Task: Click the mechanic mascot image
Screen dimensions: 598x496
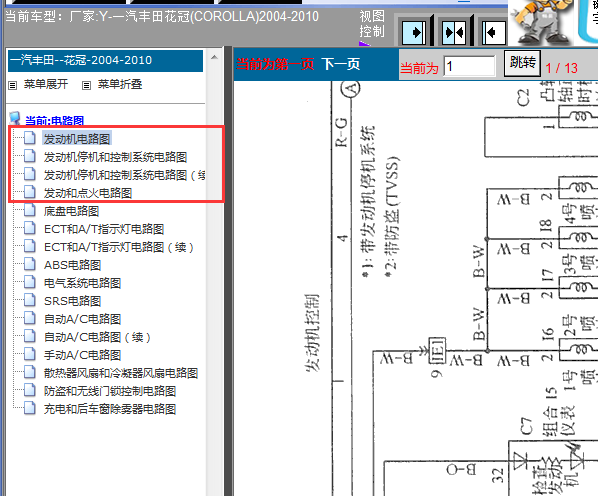Action: 542,22
